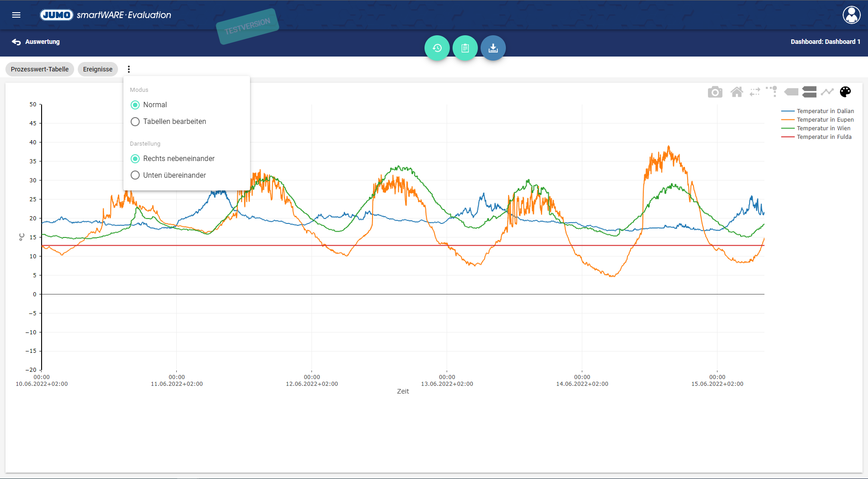
Task: Open the user profile account menu
Action: point(851,15)
